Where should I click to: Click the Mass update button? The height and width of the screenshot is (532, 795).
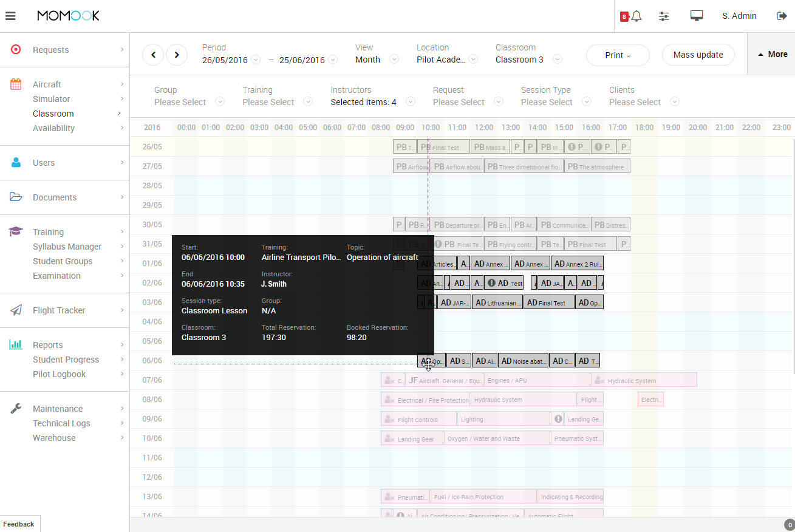pyautogui.click(x=698, y=55)
